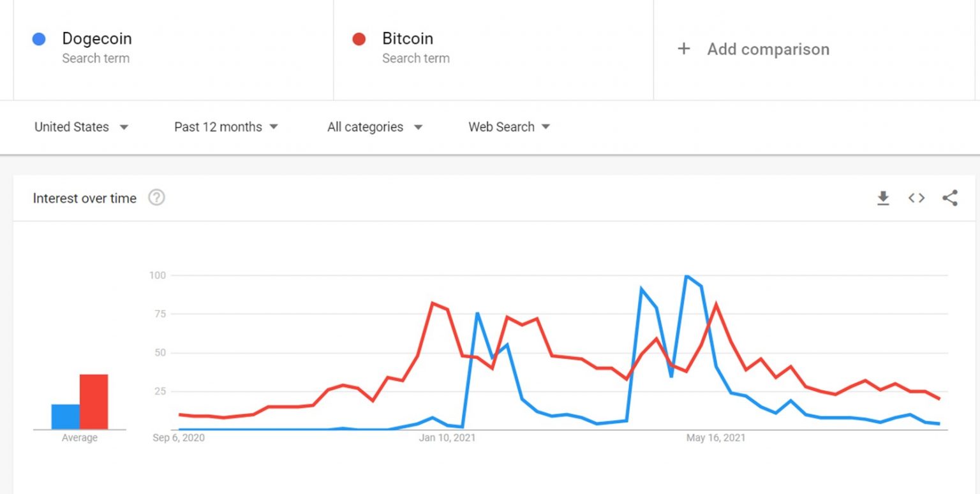Click the red Bitcoin color dot

(x=359, y=39)
